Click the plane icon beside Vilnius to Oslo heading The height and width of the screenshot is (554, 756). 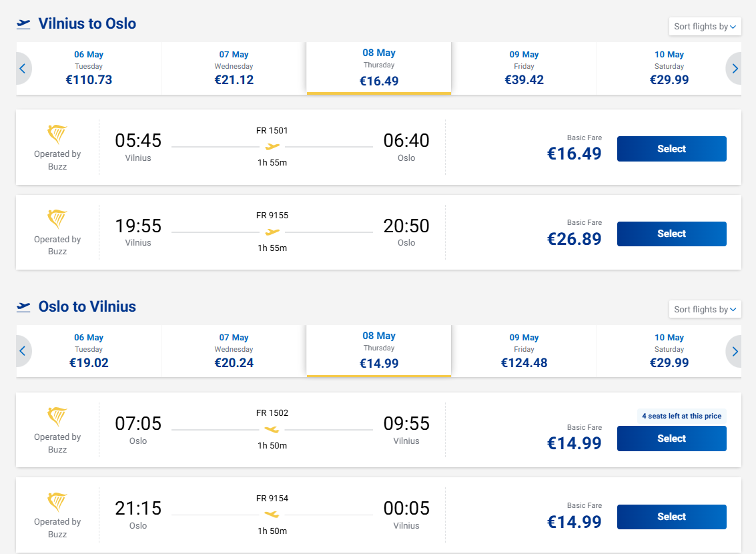click(x=23, y=23)
